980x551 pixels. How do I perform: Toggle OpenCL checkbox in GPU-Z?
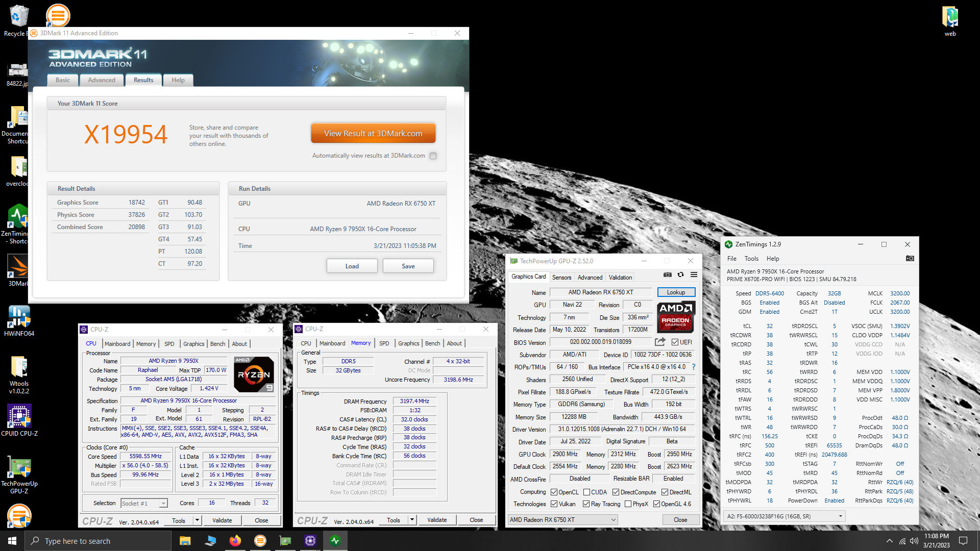coord(554,492)
